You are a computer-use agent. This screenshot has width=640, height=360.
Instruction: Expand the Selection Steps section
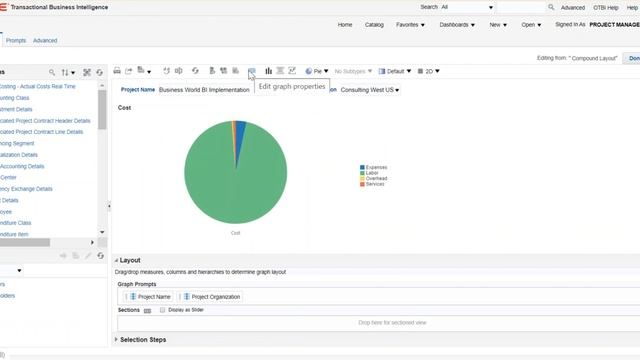(x=116, y=339)
